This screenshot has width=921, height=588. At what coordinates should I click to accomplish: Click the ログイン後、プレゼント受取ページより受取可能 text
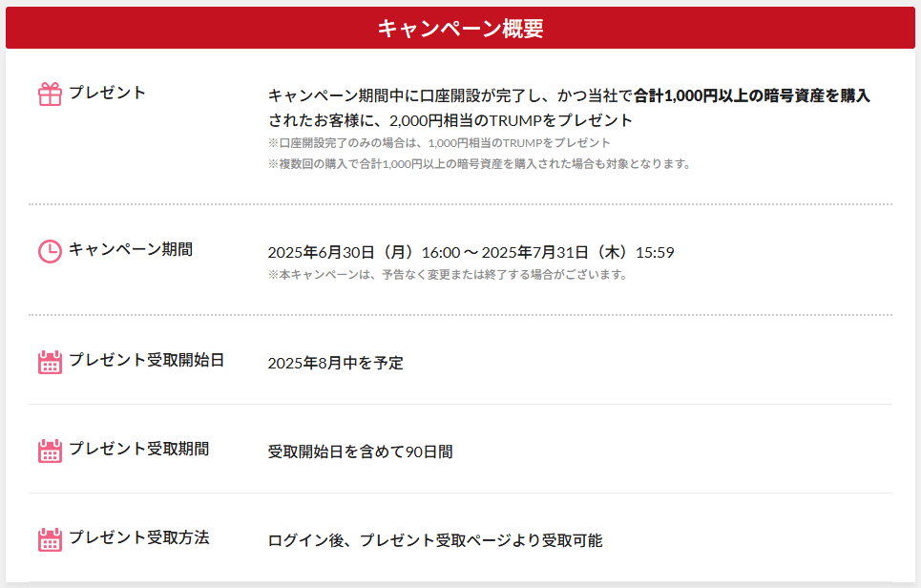point(435,541)
